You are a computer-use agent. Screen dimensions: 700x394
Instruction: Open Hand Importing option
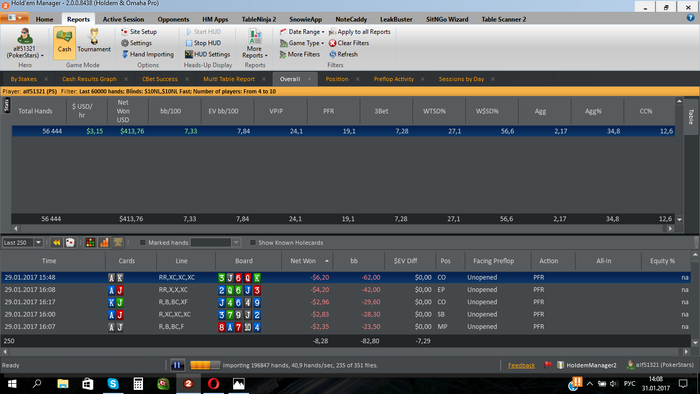(147, 54)
